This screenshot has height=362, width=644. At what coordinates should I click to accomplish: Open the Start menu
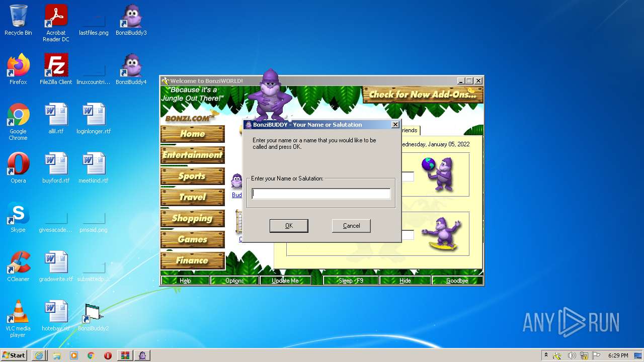pos(14,355)
